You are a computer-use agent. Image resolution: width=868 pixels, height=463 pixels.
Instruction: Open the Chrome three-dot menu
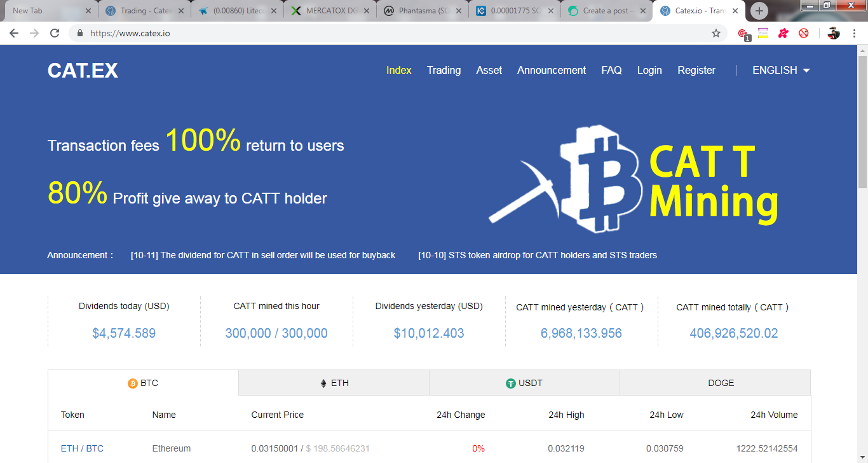[x=854, y=33]
